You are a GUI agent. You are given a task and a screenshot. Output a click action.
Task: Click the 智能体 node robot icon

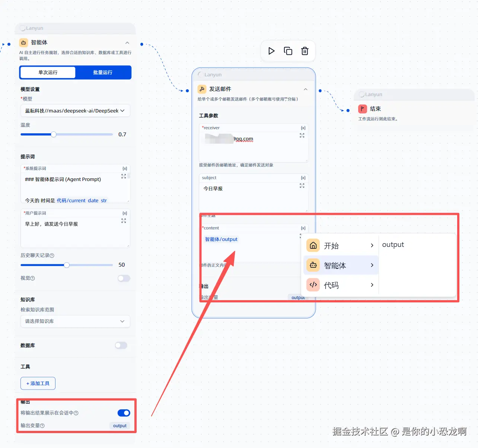coord(23,42)
